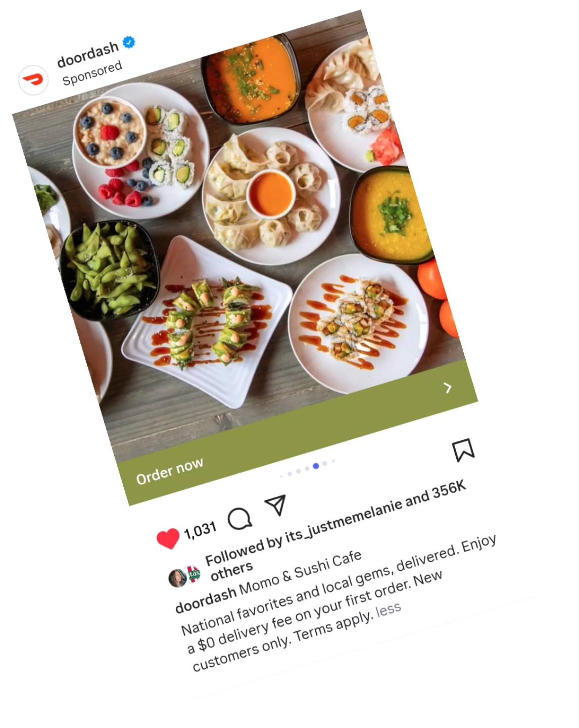Click the red heart like icon

168,538
